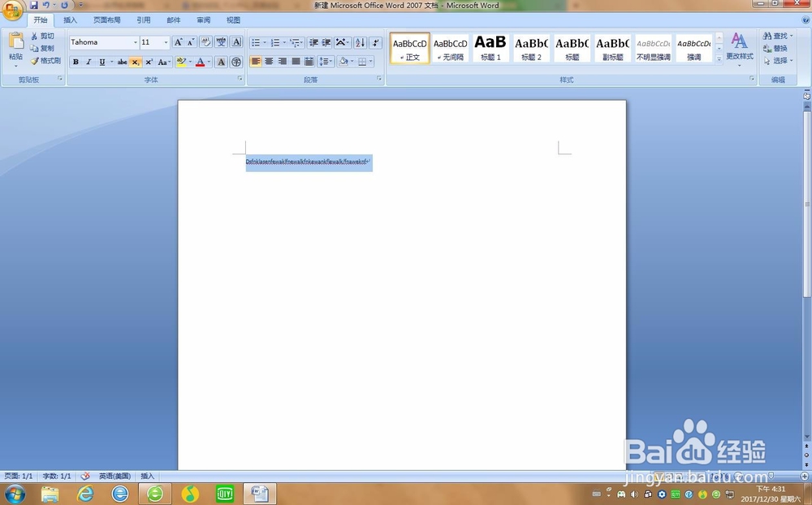Switch to the 审阅 tab
The image size is (812, 505).
[x=204, y=20]
